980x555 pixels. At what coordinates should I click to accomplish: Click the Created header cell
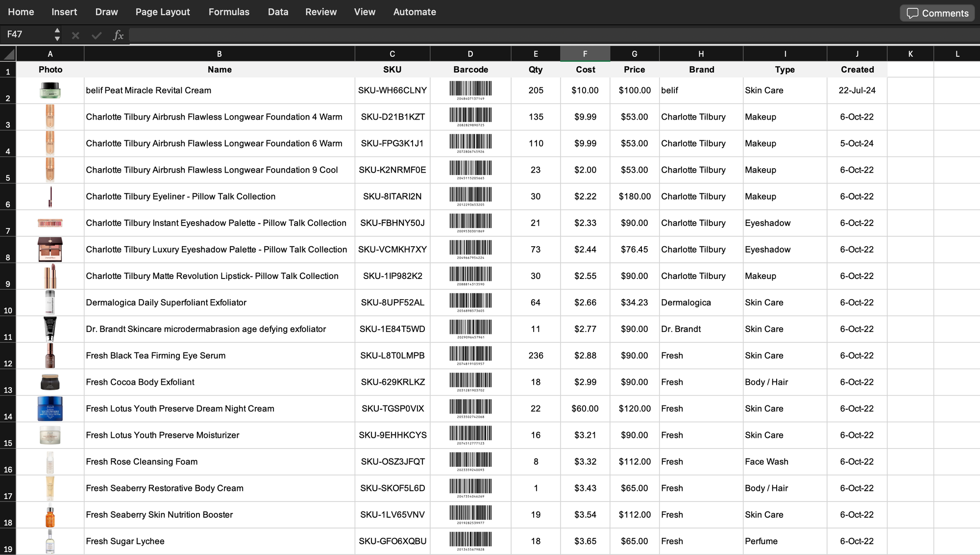[857, 70]
